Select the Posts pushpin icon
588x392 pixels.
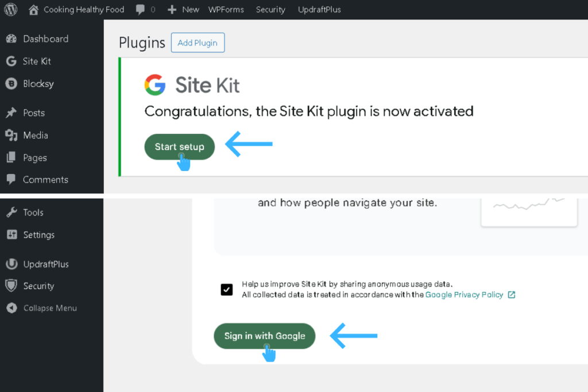10,112
